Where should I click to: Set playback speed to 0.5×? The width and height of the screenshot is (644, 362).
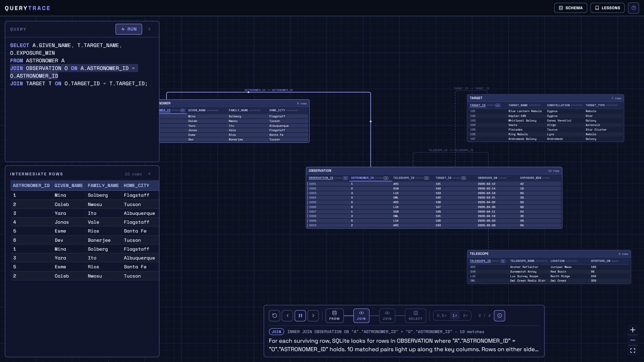pos(442,316)
